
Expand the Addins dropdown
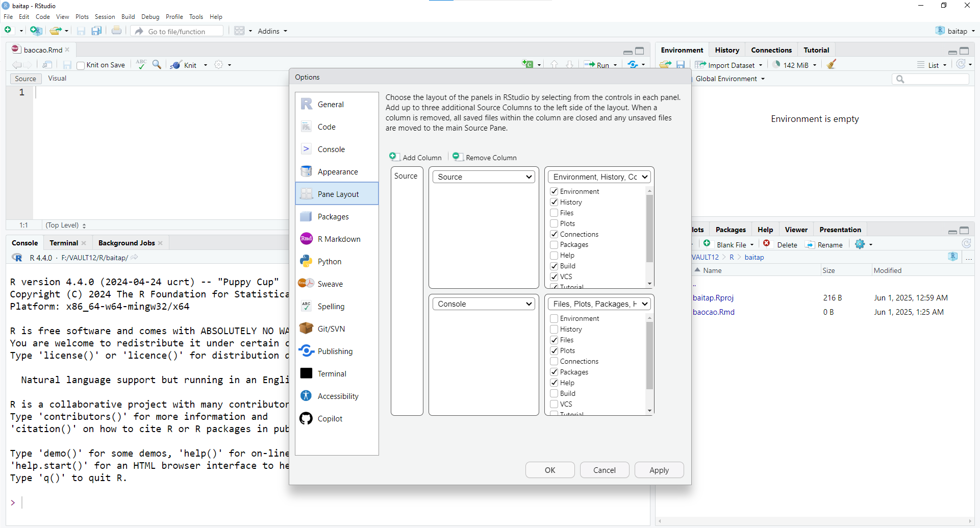click(272, 31)
